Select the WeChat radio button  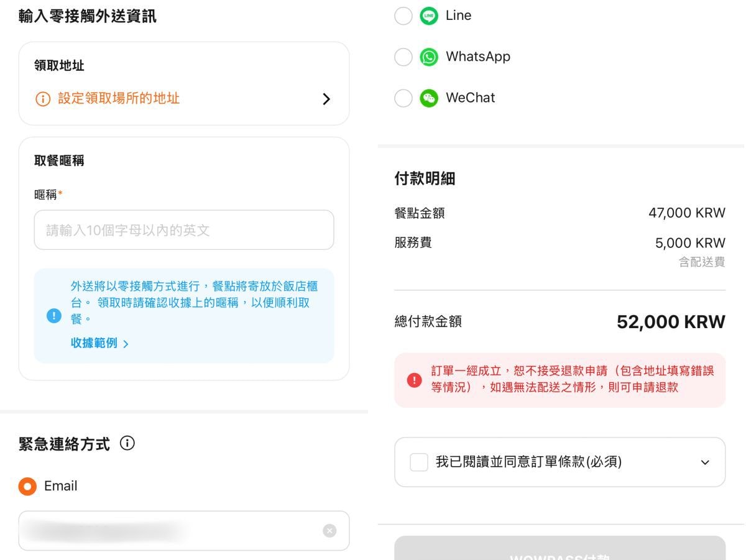403,98
